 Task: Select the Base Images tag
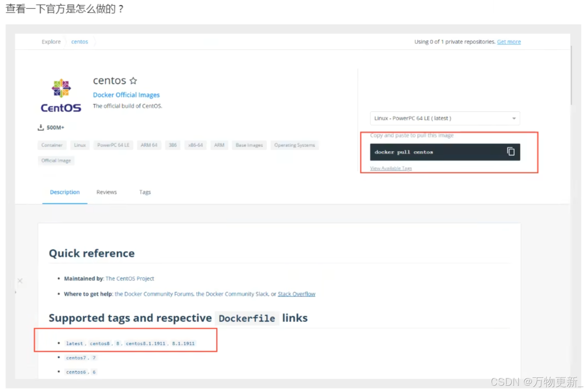pos(249,145)
